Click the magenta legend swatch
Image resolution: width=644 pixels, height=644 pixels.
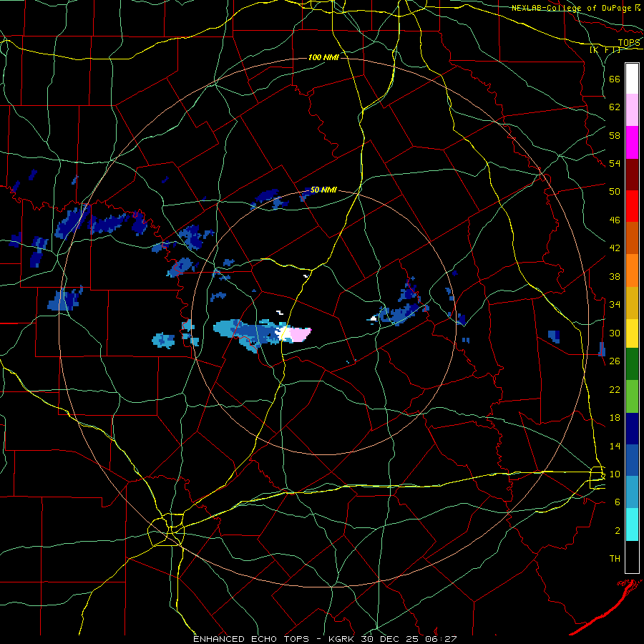click(632, 142)
